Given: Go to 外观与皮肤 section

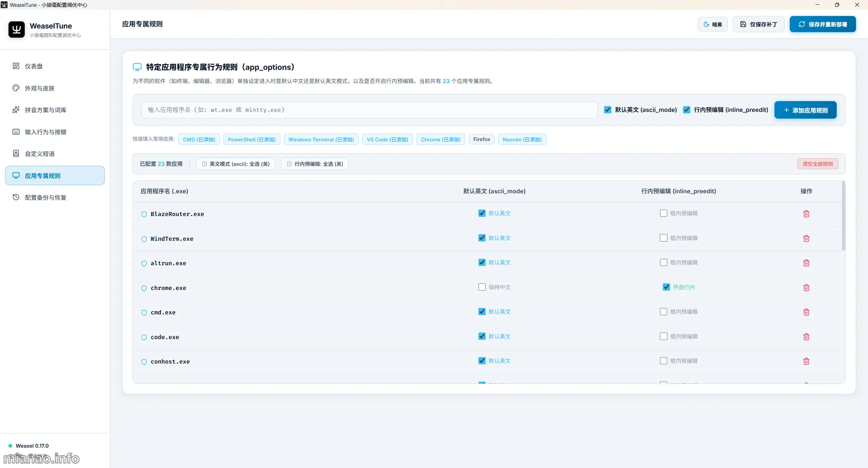Looking at the screenshot, I should coord(55,88).
